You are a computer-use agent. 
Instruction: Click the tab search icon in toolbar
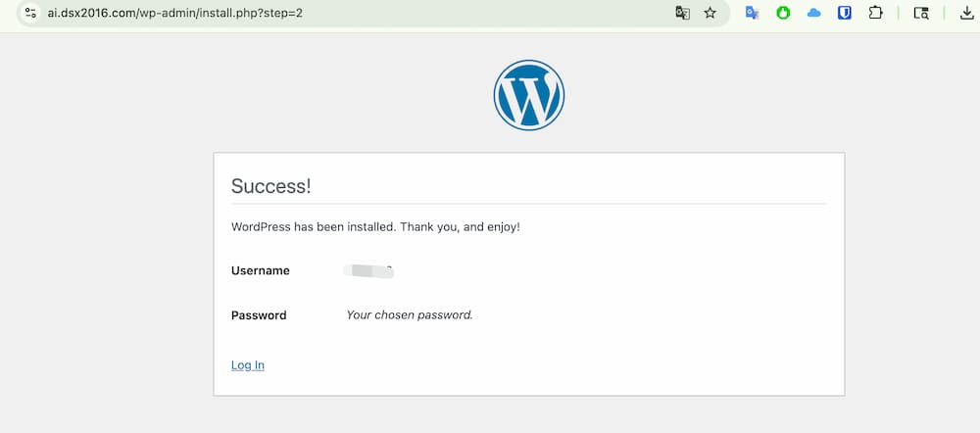921,13
